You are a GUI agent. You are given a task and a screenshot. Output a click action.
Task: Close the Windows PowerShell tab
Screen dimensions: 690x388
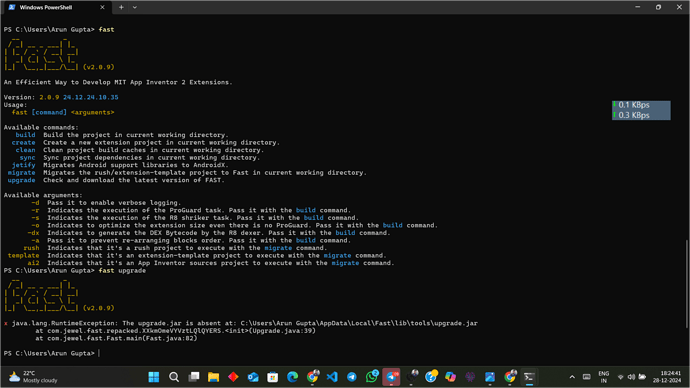tap(102, 7)
